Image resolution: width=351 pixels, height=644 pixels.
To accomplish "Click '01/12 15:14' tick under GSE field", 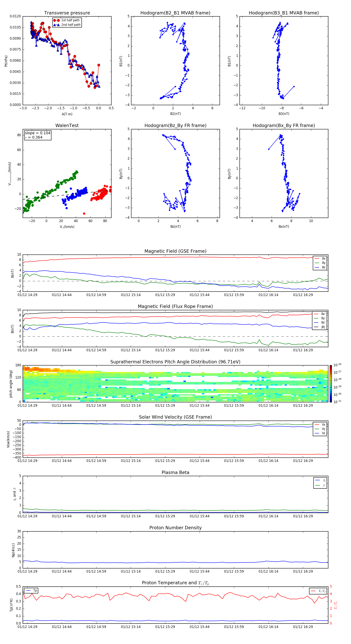I will (x=131, y=295).
